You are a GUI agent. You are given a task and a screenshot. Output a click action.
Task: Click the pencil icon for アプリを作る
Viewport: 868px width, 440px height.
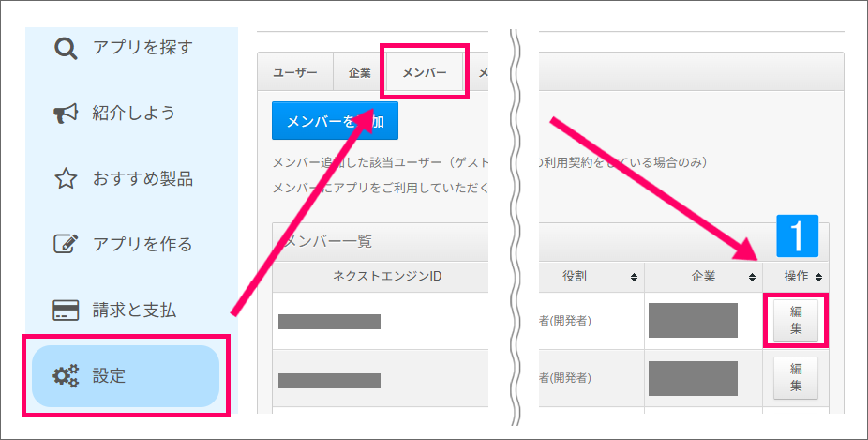(66, 245)
